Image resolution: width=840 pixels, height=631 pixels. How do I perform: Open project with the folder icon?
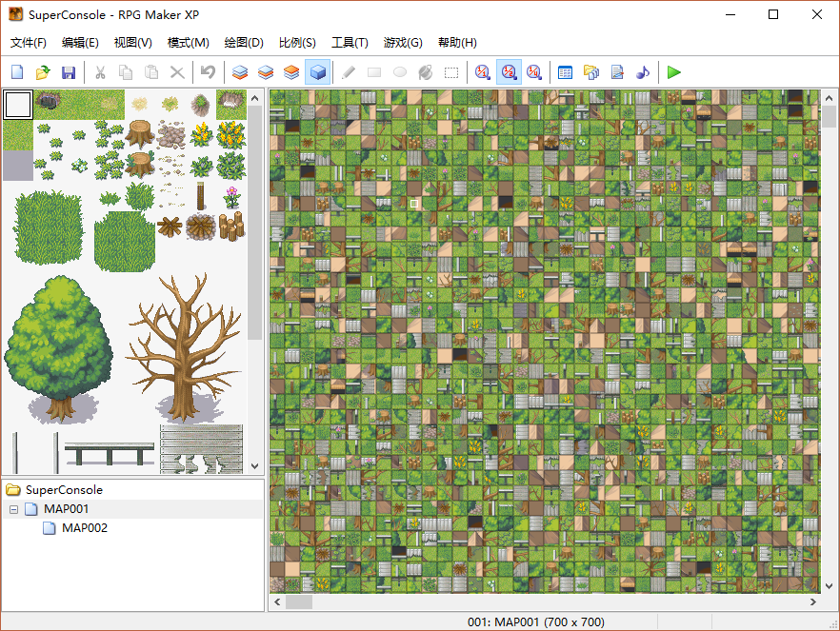tap(43, 72)
